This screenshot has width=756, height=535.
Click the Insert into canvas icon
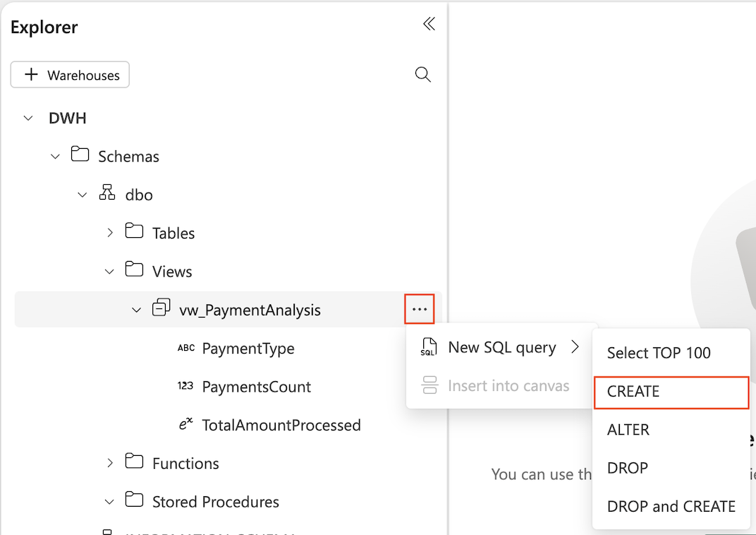(x=430, y=385)
